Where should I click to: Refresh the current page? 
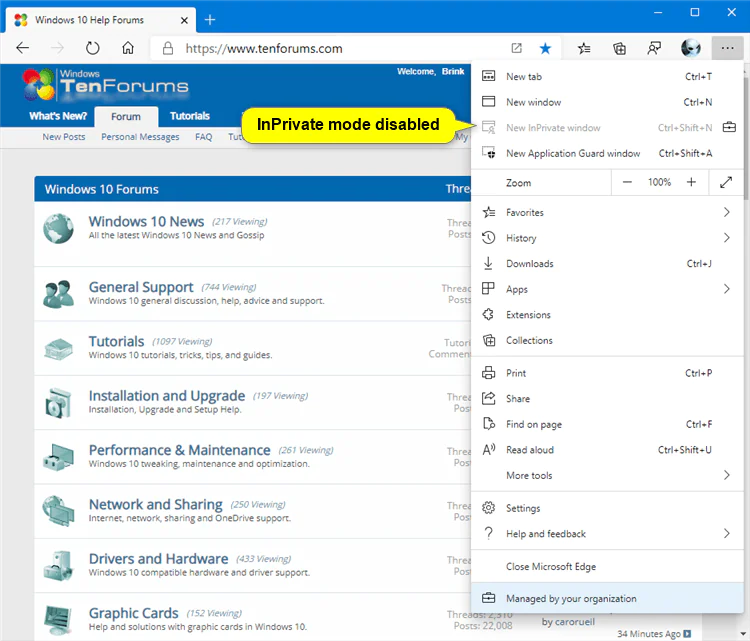pyautogui.click(x=92, y=48)
